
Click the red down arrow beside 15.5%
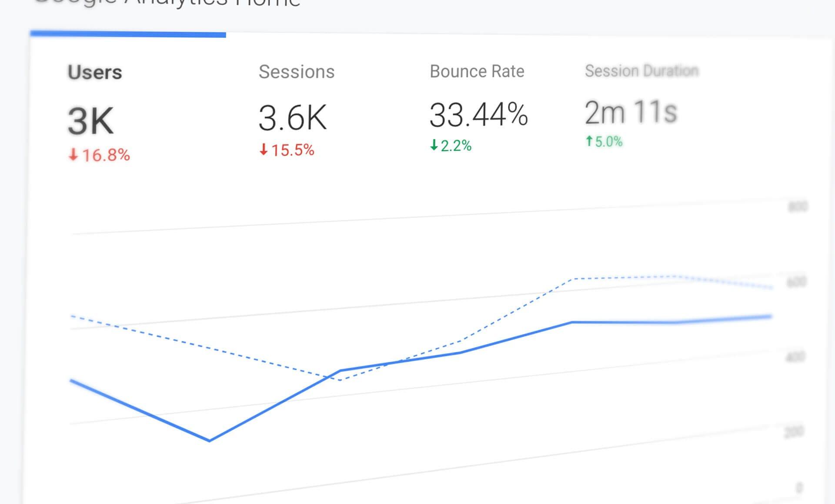point(264,149)
